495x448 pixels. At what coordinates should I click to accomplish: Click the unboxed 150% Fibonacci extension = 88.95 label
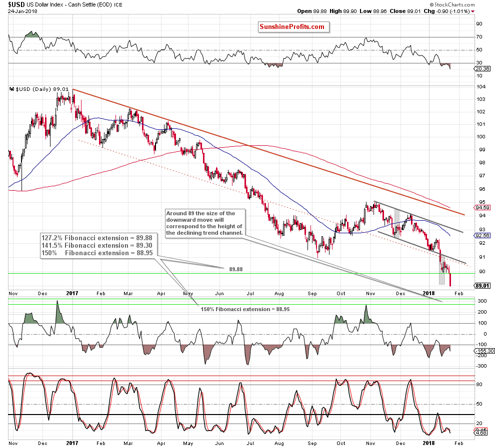click(245, 309)
